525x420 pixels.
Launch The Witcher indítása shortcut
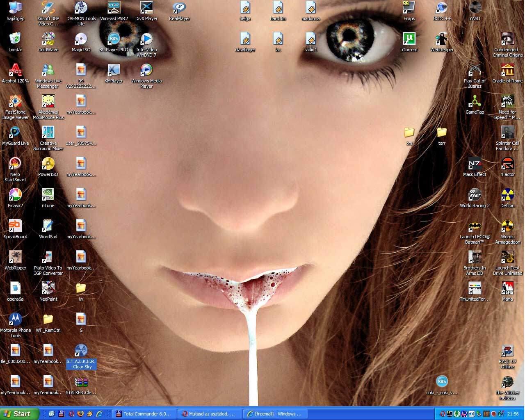(x=508, y=388)
